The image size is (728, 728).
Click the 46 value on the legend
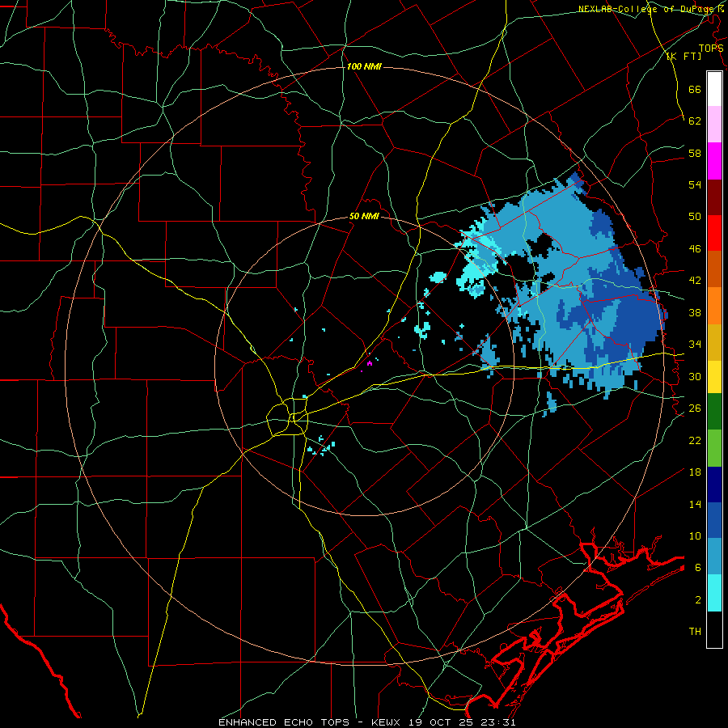(x=695, y=248)
